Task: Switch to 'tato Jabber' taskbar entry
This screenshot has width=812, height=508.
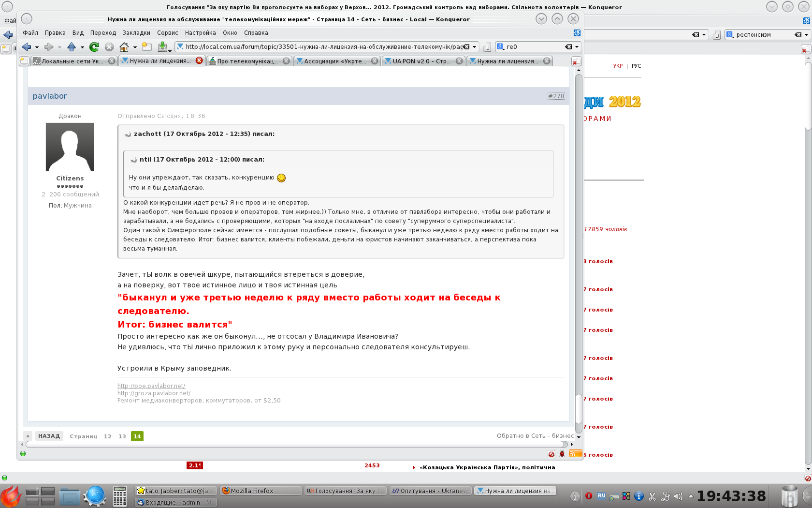Action: [x=176, y=491]
